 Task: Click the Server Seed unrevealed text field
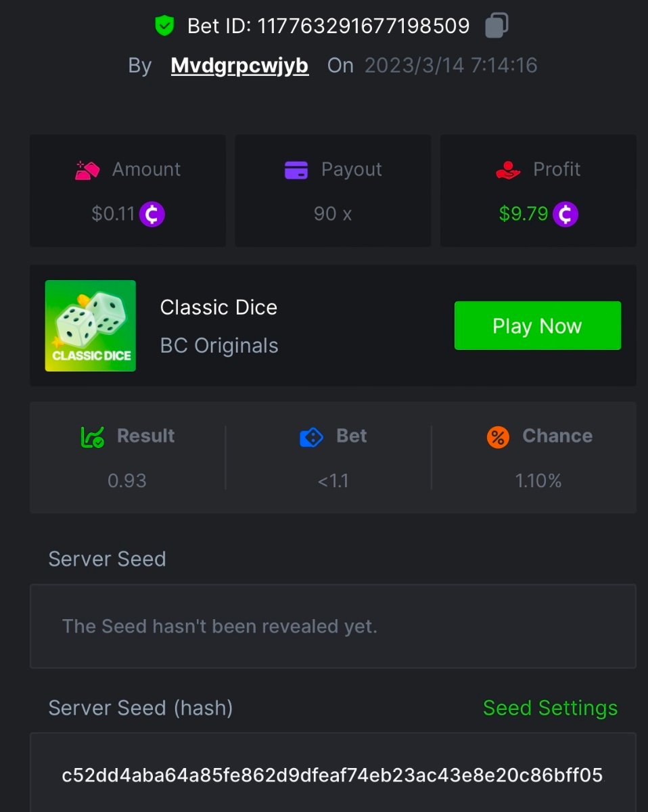tap(333, 627)
